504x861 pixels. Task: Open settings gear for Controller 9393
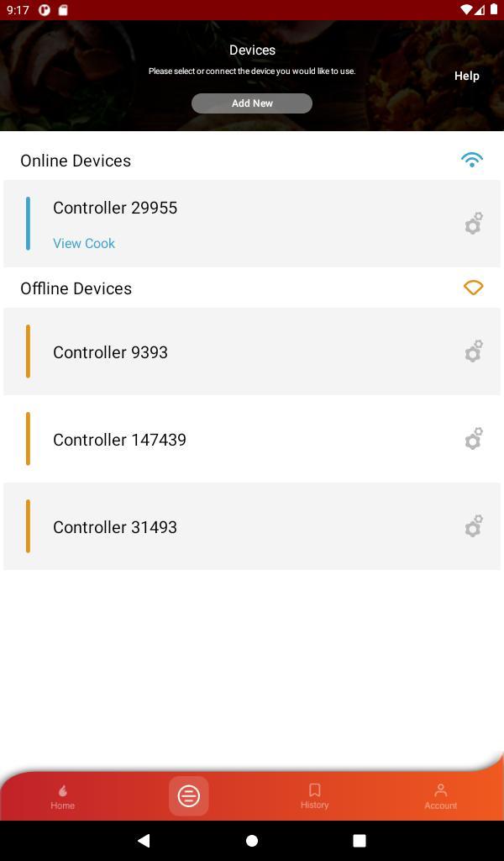click(474, 351)
